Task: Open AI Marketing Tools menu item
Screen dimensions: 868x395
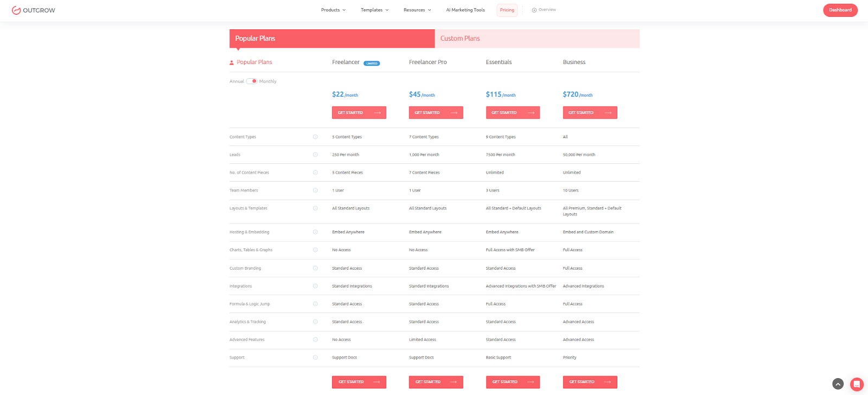Action: click(x=465, y=10)
